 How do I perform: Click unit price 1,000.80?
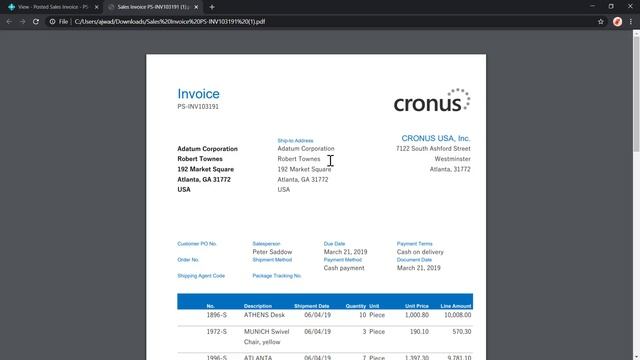[417, 315]
